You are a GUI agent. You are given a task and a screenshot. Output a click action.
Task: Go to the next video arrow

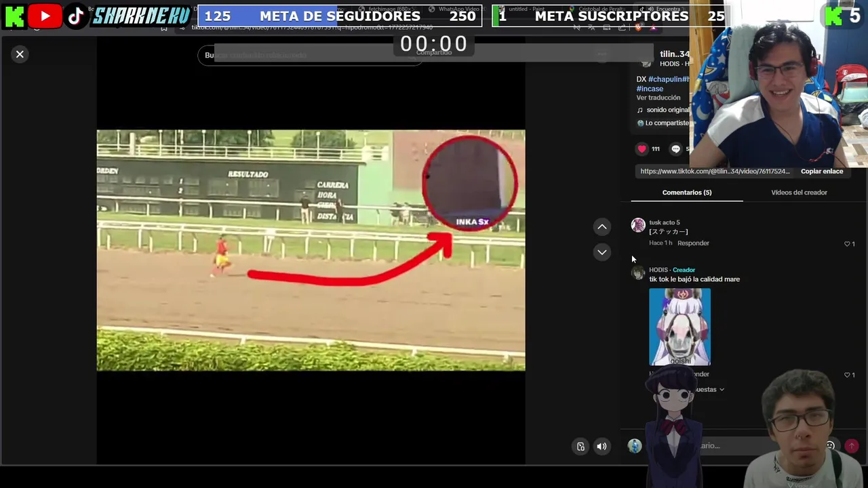(x=602, y=252)
